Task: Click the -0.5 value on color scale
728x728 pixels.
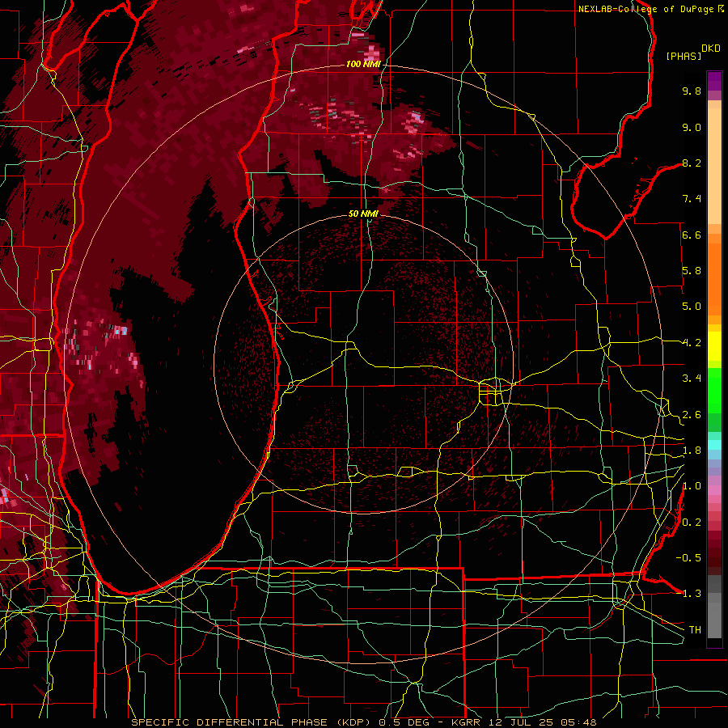Action: (688, 558)
